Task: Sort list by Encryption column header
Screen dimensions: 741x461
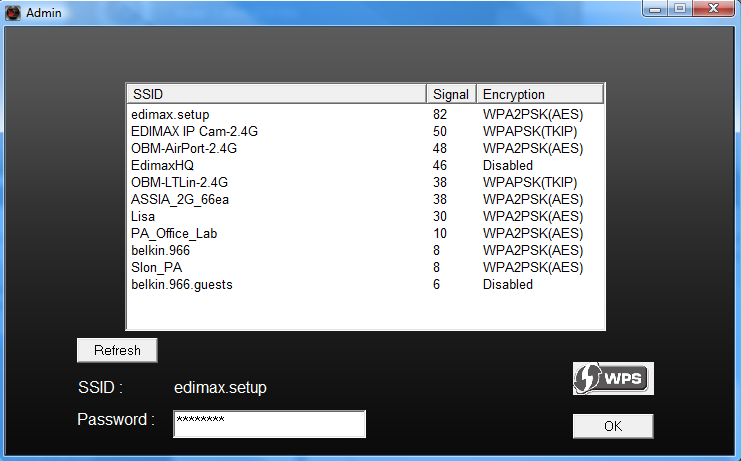Action: click(540, 94)
